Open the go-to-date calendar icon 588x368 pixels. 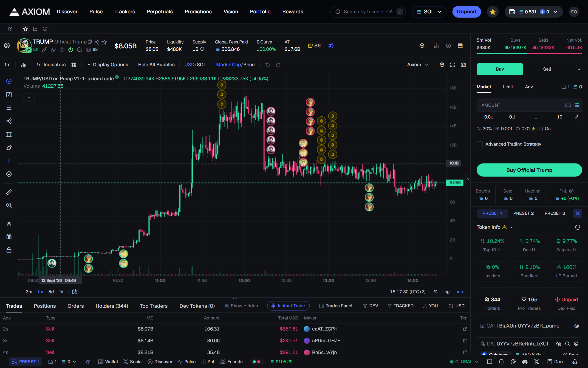(x=75, y=292)
